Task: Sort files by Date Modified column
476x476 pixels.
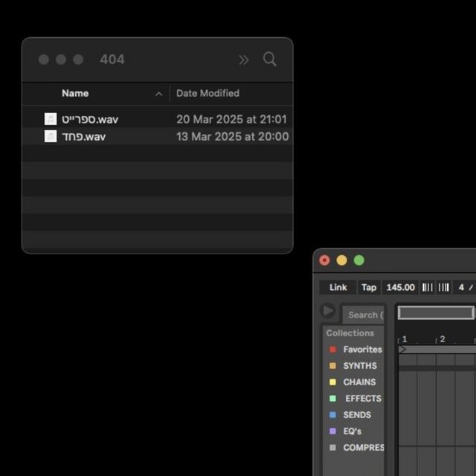Action: [x=208, y=93]
